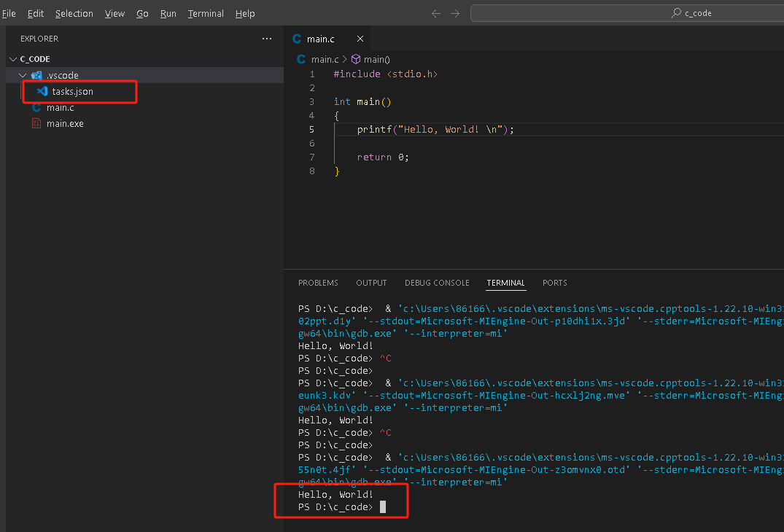Viewport: 784px width, 532px height.
Task: Click line number 1 in the gutter
Action: (312, 74)
